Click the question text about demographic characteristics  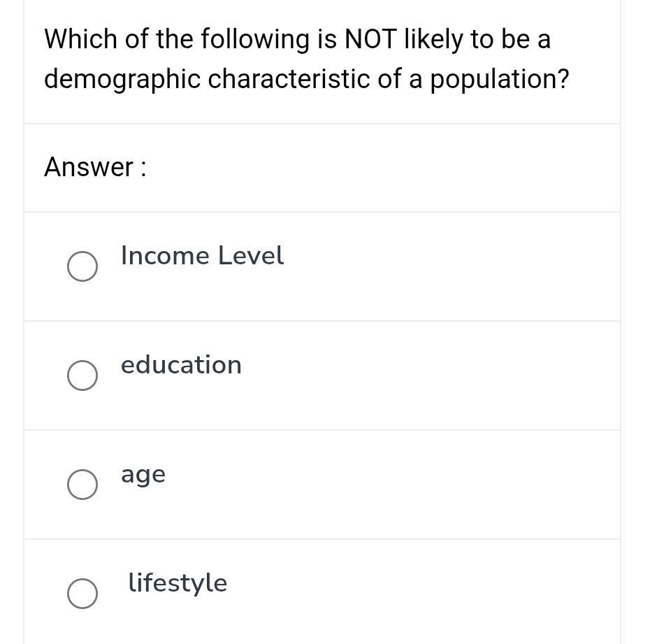click(x=306, y=59)
